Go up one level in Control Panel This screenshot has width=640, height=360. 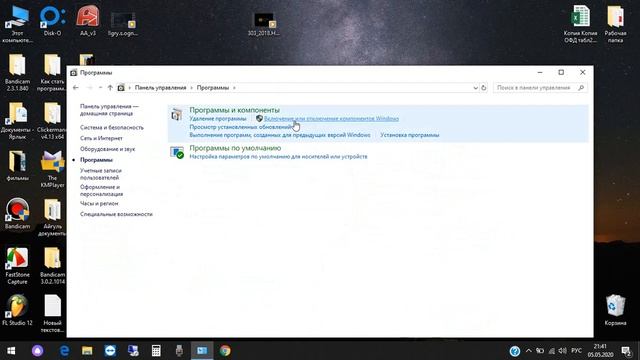(x=110, y=87)
